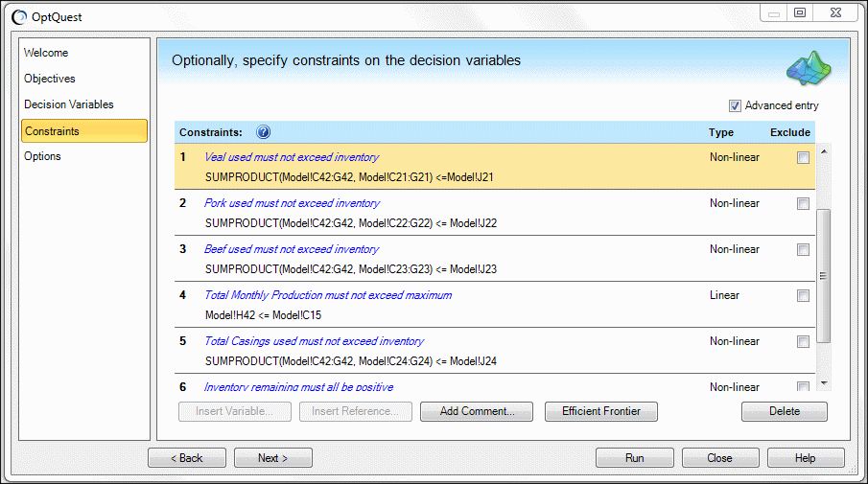Exclude the Veal inventory constraint
The width and height of the screenshot is (868, 484).
pyautogui.click(x=803, y=157)
